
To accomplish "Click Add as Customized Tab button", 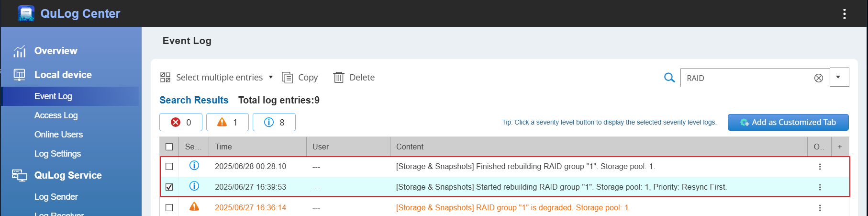I will click(x=788, y=122).
